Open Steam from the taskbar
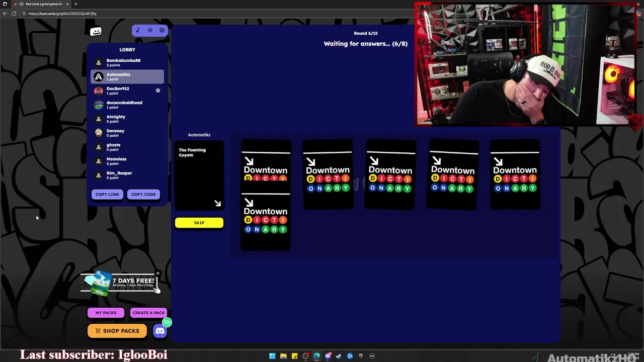644x362 pixels. click(339, 356)
